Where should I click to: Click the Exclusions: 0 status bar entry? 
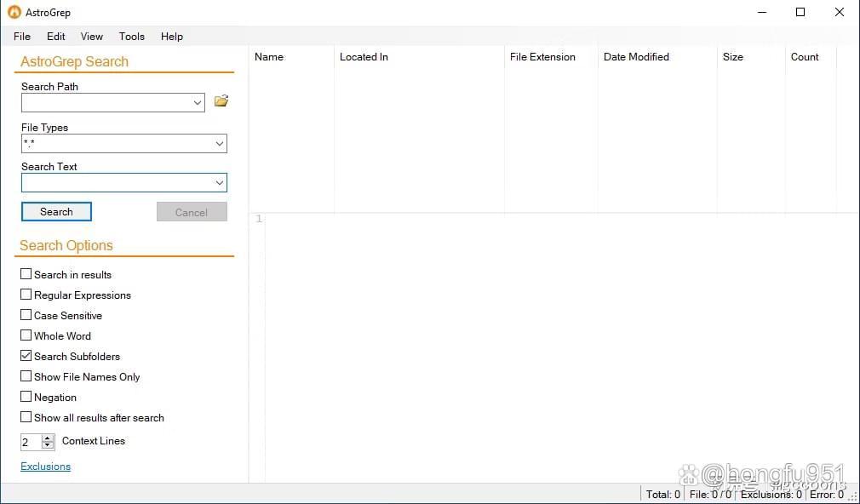coord(771,494)
